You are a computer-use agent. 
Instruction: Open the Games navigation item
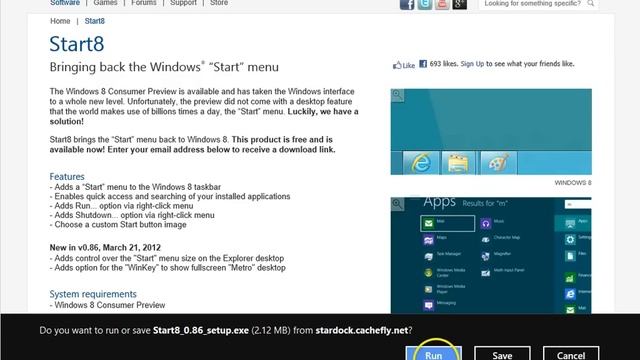(x=105, y=3)
